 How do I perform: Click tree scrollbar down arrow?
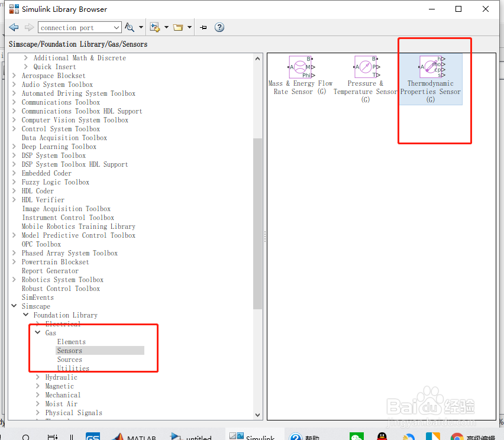coord(257,415)
